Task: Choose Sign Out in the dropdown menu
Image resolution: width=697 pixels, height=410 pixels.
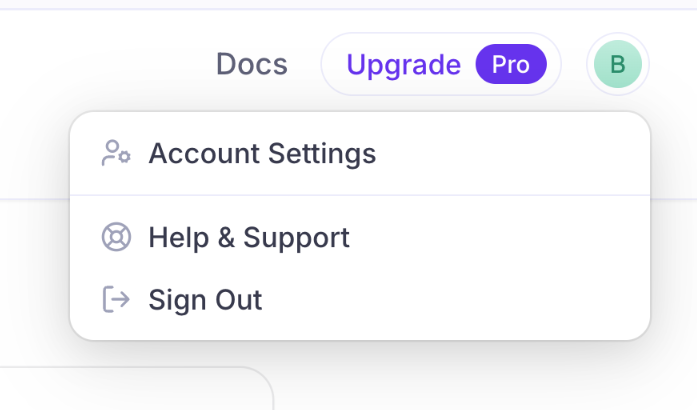Action: coord(205,299)
